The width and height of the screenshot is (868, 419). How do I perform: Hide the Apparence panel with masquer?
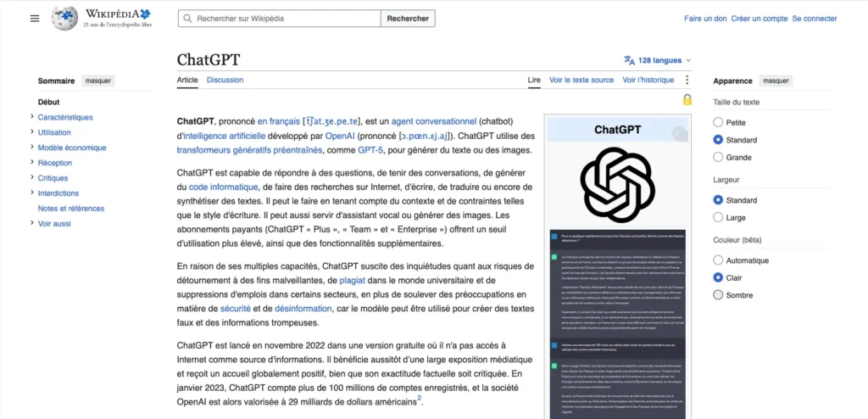(x=776, y=81)
